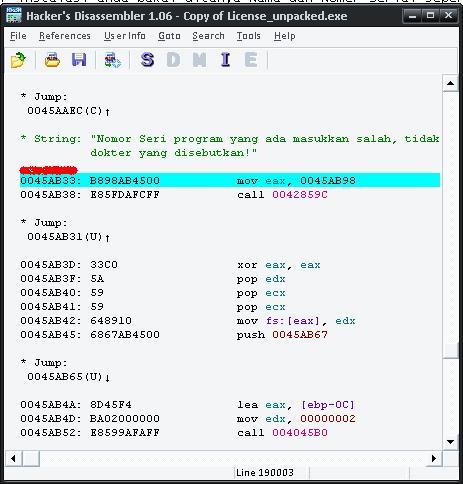Click the vertical scrollbar thumb
463x484 pixels.
(x=450, y=351)
